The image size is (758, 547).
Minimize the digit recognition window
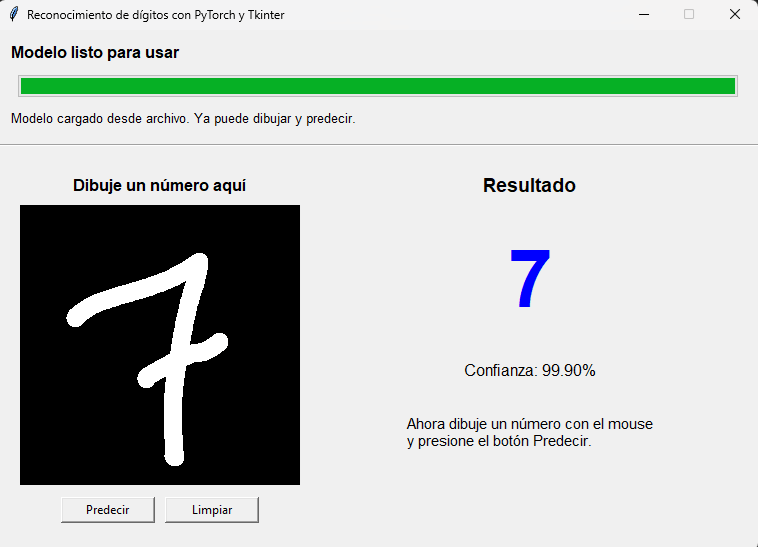pyautogui.click(x=645, y=15)
